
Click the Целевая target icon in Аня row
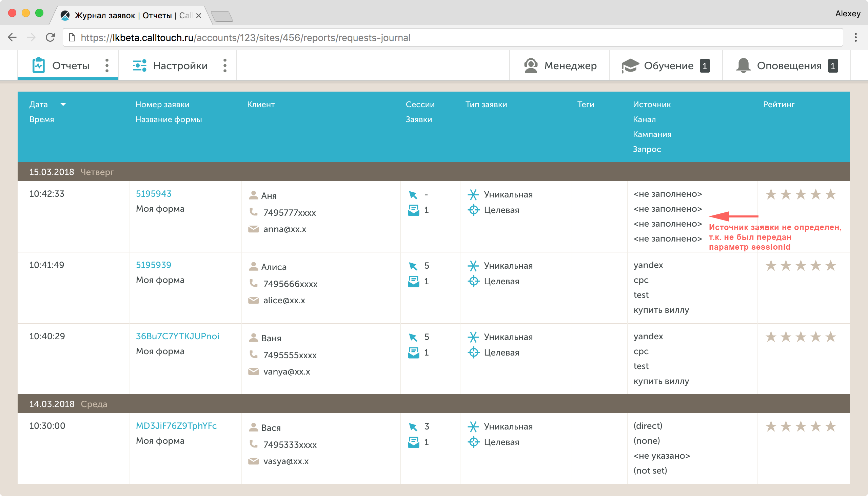pyautogui.click(x=473, y=210)
